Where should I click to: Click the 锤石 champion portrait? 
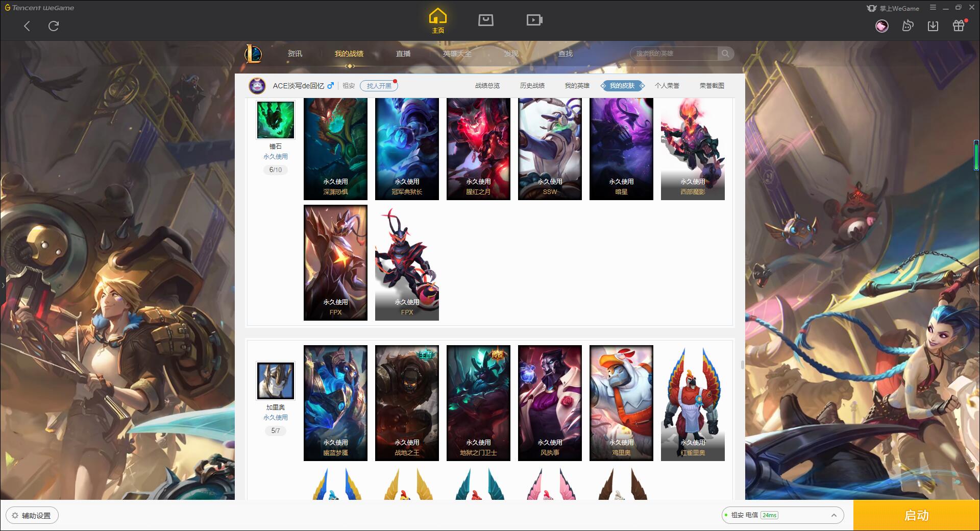click(276, 119)
